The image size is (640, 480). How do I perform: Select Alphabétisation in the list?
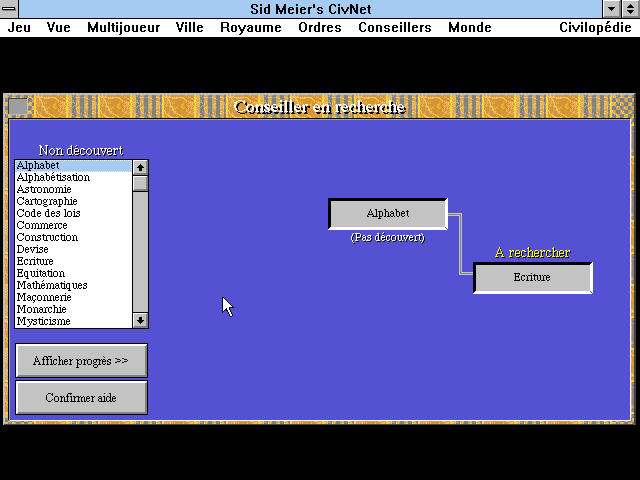(73, 177)
